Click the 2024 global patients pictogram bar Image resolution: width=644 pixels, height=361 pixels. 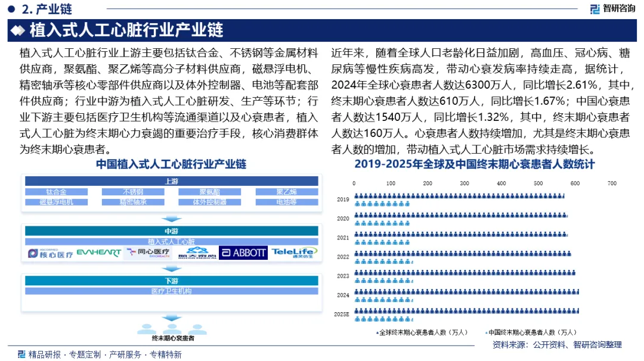pyautogui.click(x=466, y=292)
